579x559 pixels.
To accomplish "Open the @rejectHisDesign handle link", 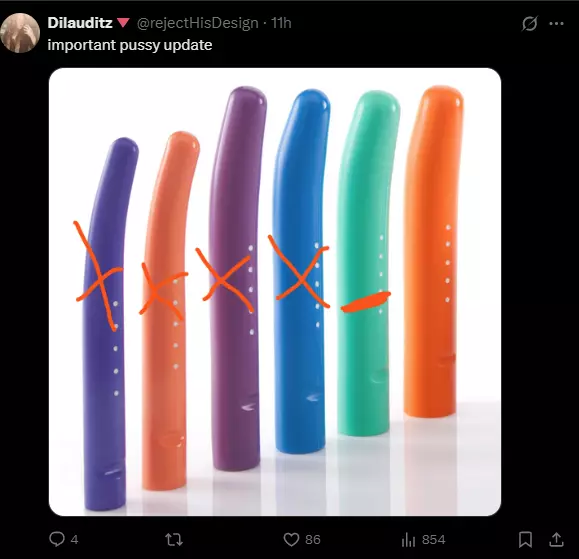I will 198,23.
